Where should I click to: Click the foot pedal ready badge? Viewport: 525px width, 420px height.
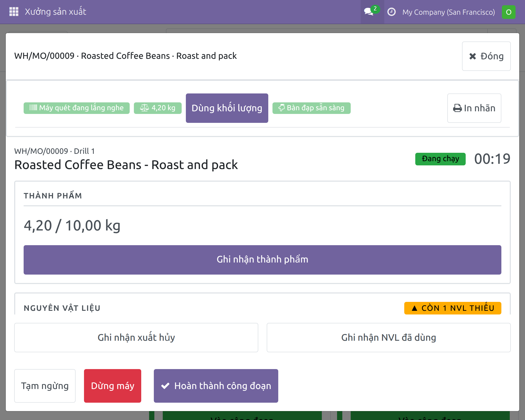tap(312, 108)
